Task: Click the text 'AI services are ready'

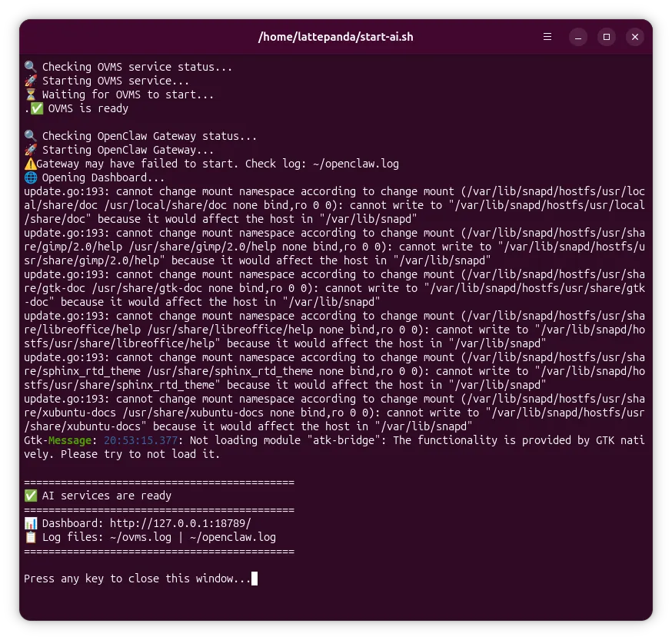Action: 107,496
